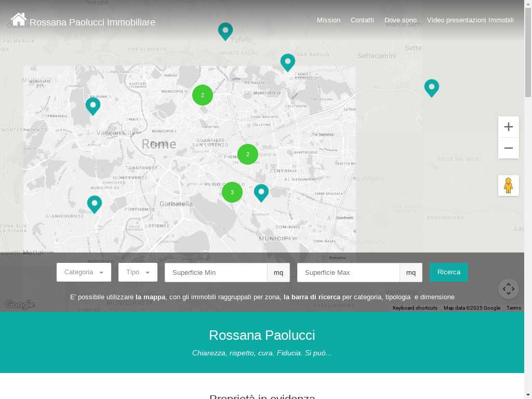Click the 'Chiarezza, rispetto, cura' tagline

(262, 353)
